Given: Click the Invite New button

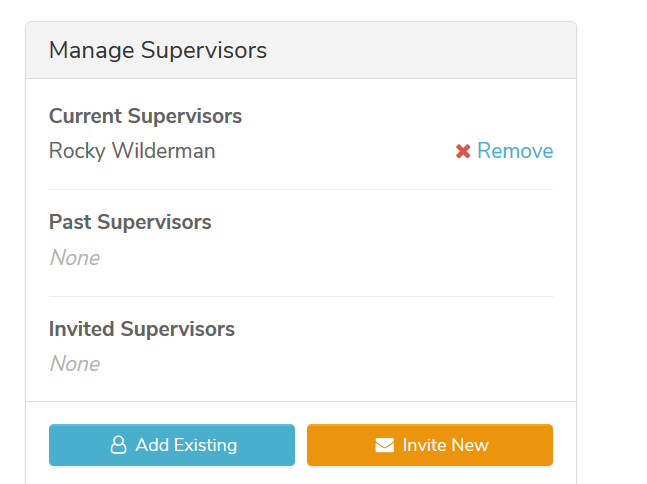Looking at the screenshot, I should pos(430,445).
